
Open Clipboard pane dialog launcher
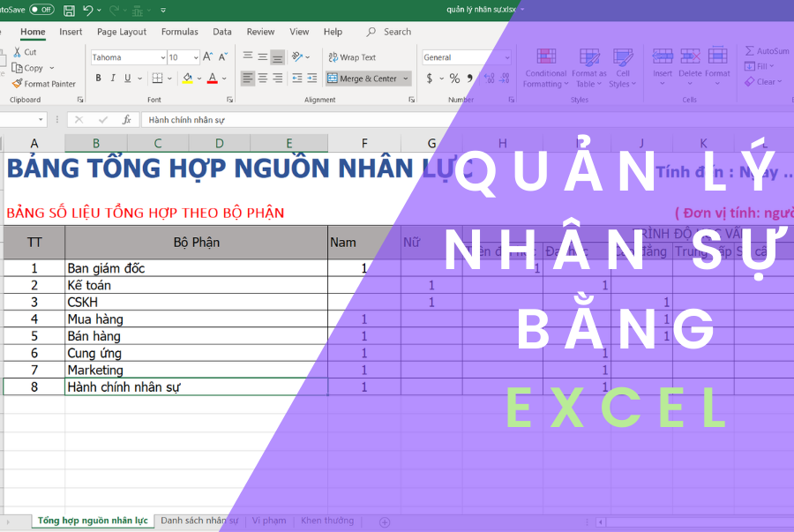point(80,100)
